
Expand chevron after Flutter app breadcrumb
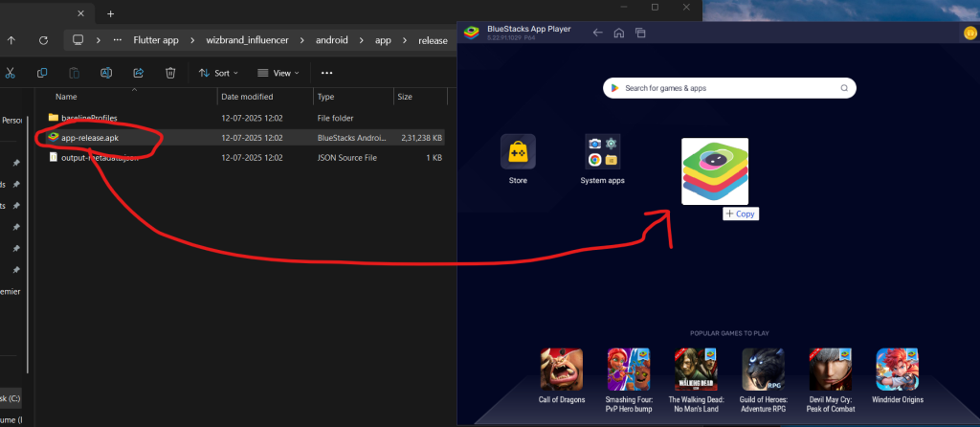(x=192, y=40)
